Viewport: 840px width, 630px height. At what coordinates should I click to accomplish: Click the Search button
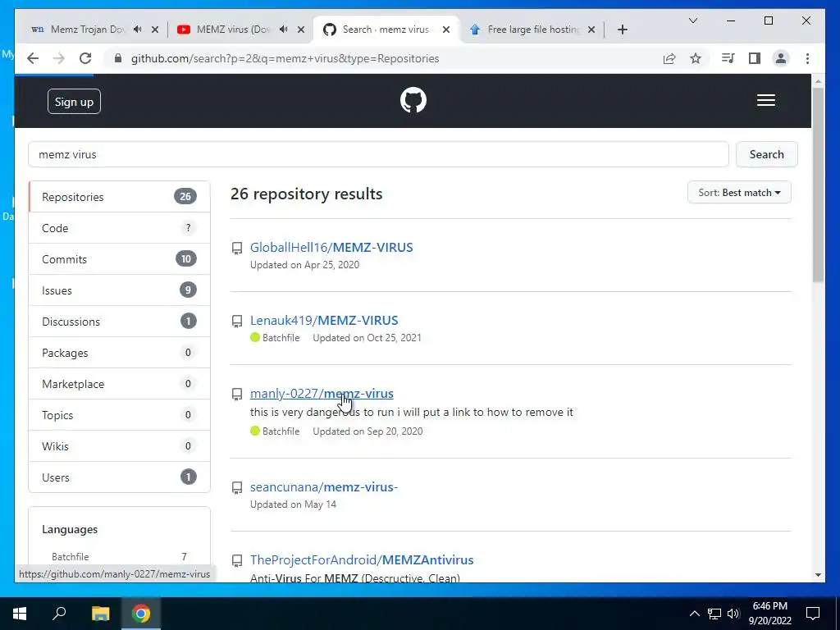coord(766,154)
